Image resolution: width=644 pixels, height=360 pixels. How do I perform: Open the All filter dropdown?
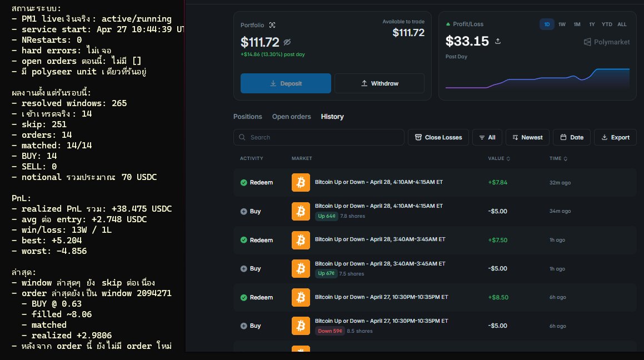[x=487, y=137]
